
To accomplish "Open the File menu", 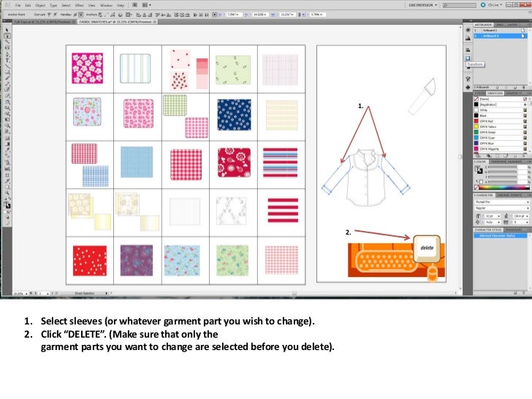I will tap(18, 5).
